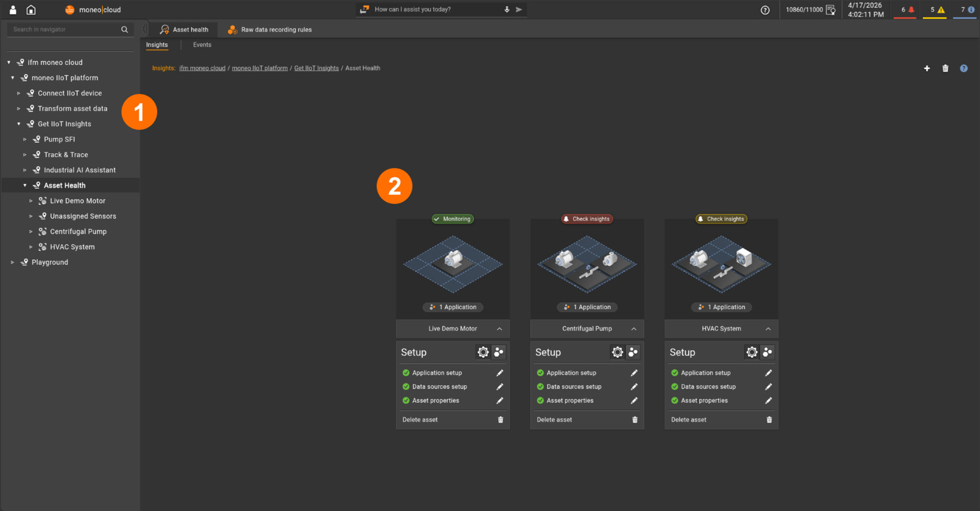980x511 pixels.
Task: Open the Asset health tab
Action: click(x=184, y=29)
